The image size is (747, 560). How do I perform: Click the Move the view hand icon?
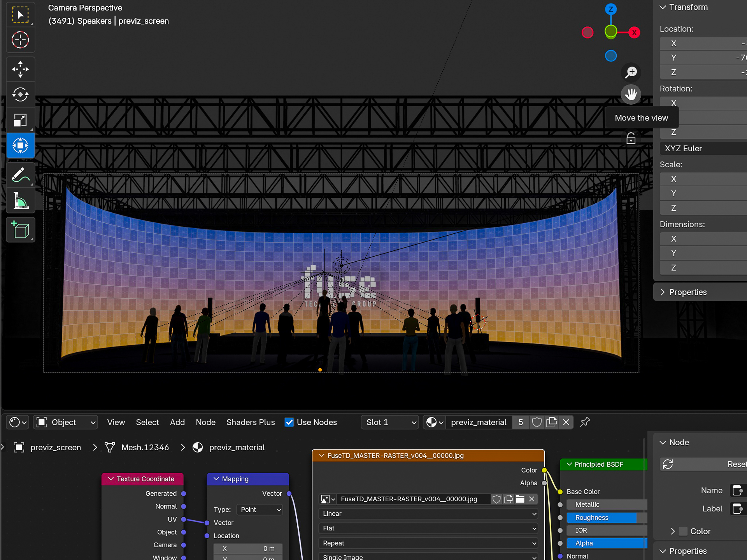(x=631, y=94)
